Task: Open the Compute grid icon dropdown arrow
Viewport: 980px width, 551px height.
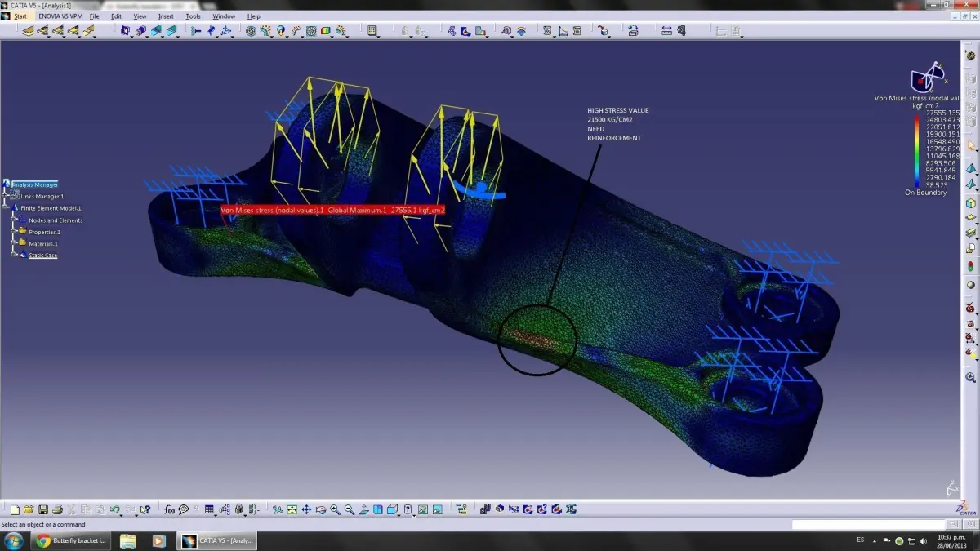Action: [379, 36]
